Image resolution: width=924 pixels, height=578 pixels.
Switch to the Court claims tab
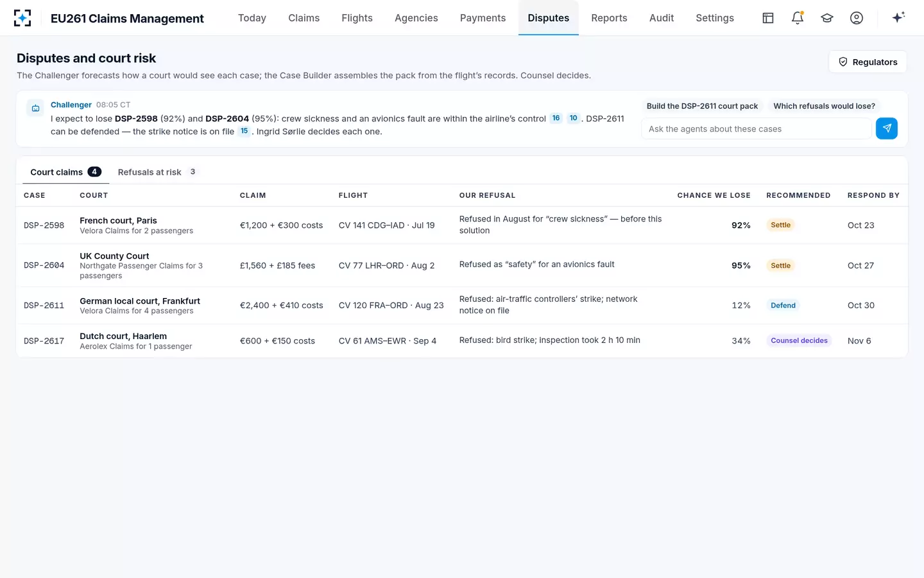click(65, 172)
